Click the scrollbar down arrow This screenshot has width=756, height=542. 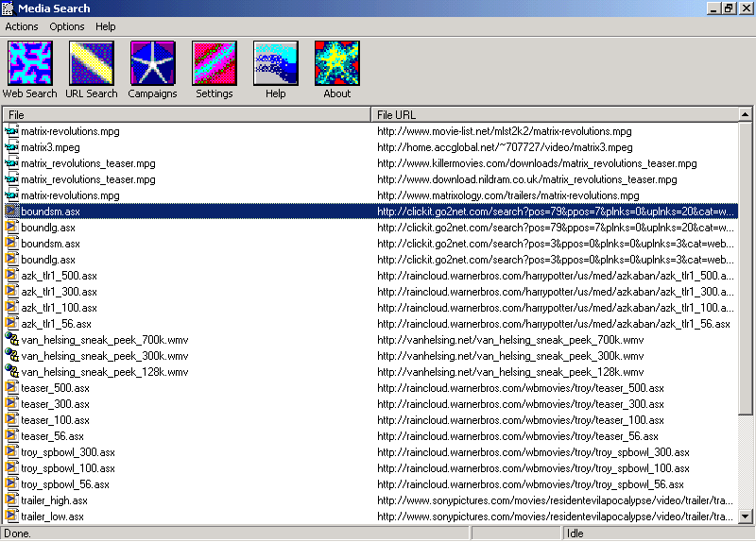tap(745, 517)
